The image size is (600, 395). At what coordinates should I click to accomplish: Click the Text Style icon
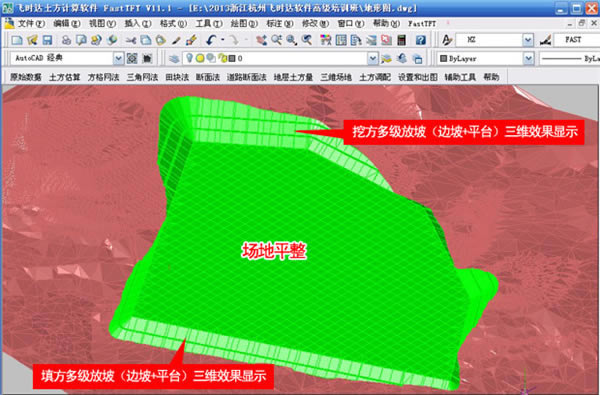point(447,40)
